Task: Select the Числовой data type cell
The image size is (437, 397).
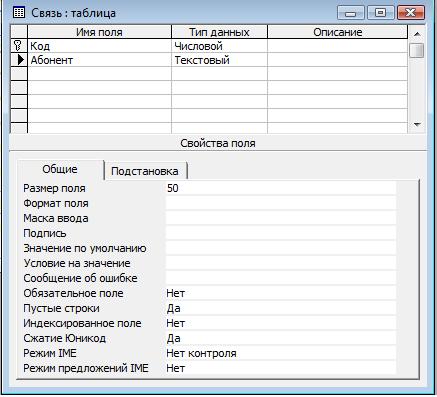Action: pyautogui.click(x=219, y=46)
